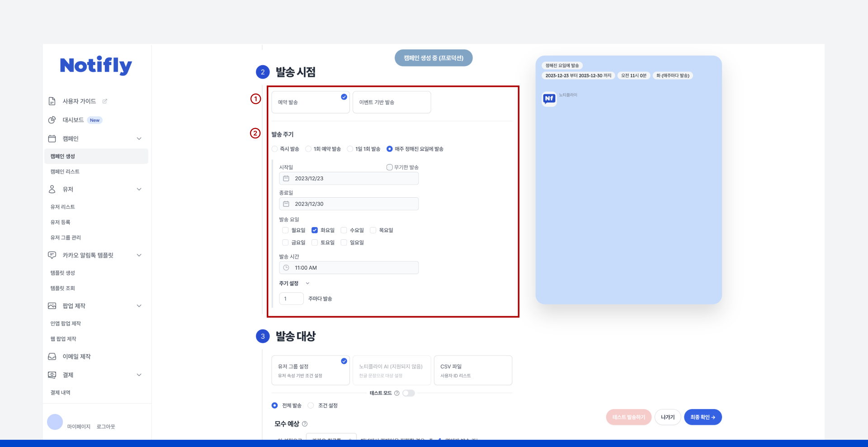
Task: Open the calendar picker in the 시작일 field
Action: pyautogui.click(x=286, y=178)
